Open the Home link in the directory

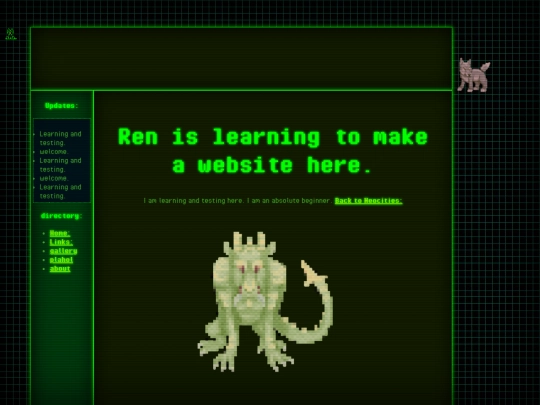(x=60, y=233)
